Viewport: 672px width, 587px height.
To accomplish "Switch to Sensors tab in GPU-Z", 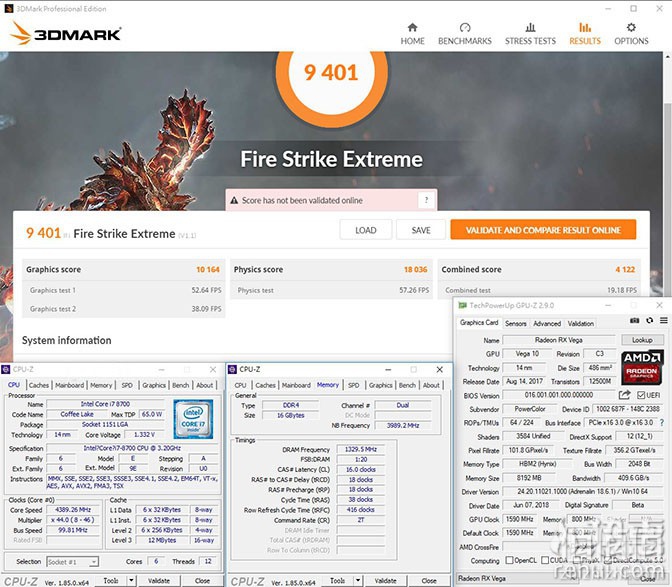I will tap(516, 323).
